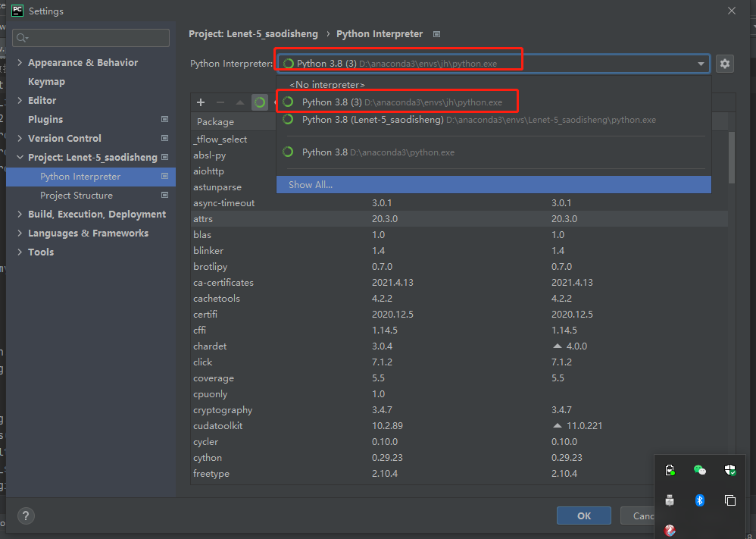Click the upgrade package arrow icon
756x539 pixels.
239,102
